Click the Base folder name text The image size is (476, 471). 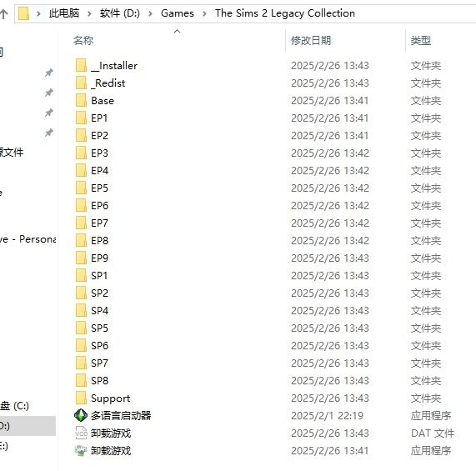[x=103, y=100]
